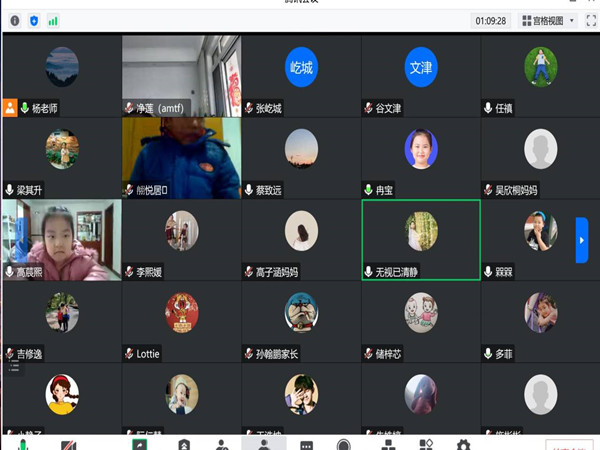Select 吉修逸's avatar photo

pyautogui.click(x=62, y=313)
